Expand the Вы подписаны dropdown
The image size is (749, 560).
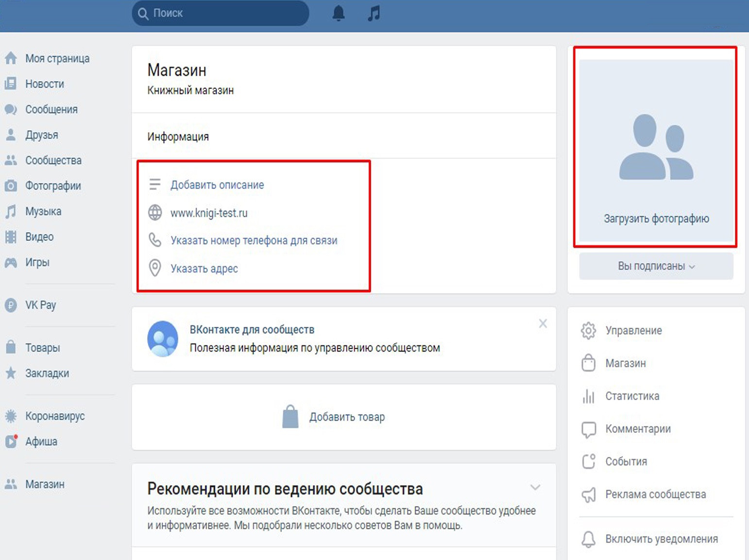(656, 266)
